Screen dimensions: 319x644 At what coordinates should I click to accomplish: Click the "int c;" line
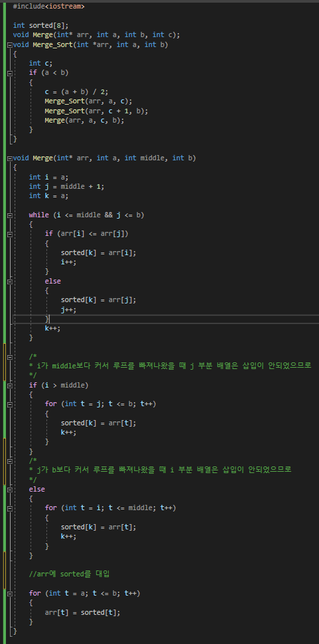click(x=40, y=63)
